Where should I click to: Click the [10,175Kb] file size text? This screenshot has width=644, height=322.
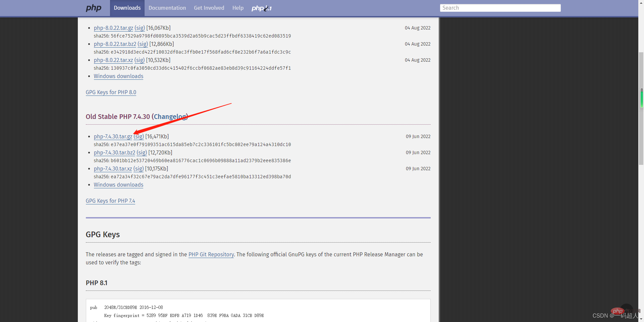tap(157, 169)
